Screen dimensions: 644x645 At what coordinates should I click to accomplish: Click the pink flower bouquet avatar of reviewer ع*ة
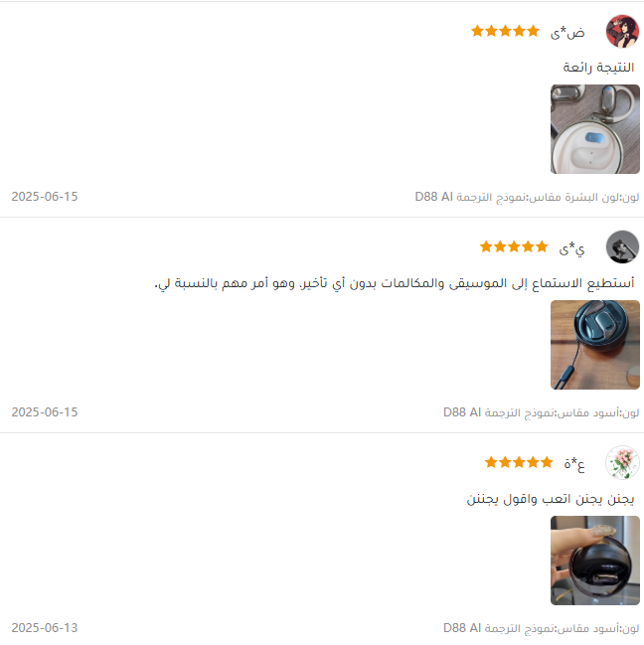tap(622, 462)
